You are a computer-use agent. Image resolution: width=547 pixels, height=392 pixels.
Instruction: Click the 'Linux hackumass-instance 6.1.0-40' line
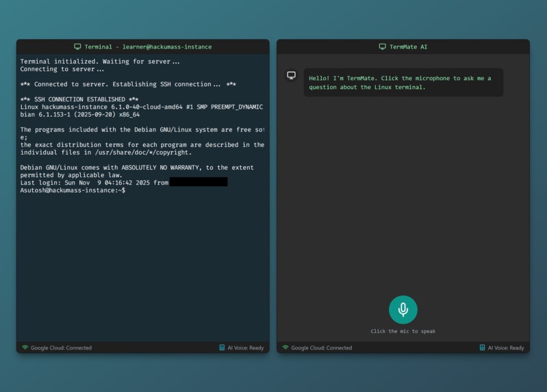(141, 107)
